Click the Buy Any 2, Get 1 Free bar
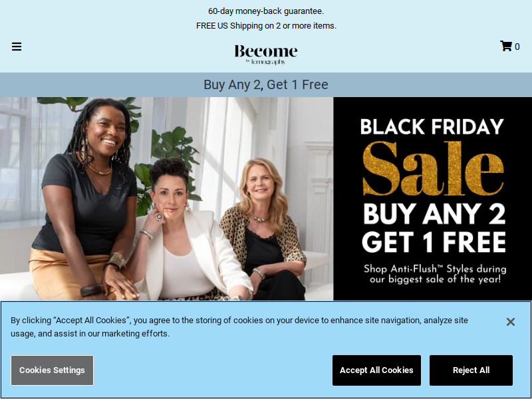 pyautogui.click(x=266, y=84)
